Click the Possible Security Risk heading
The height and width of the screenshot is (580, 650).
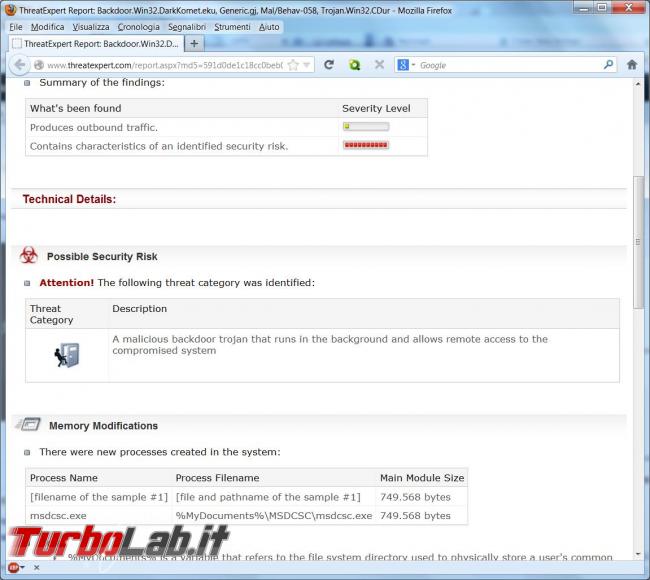pos(102,257)
